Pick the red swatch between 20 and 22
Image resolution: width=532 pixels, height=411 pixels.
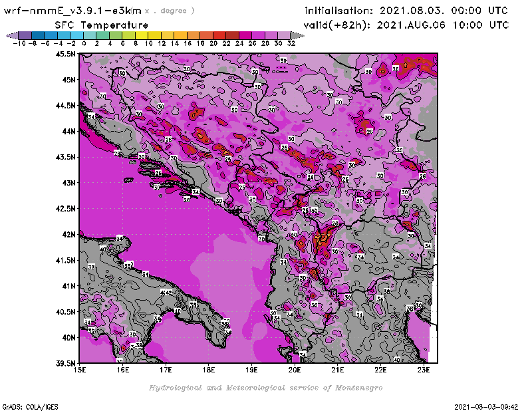coord(219,35)
